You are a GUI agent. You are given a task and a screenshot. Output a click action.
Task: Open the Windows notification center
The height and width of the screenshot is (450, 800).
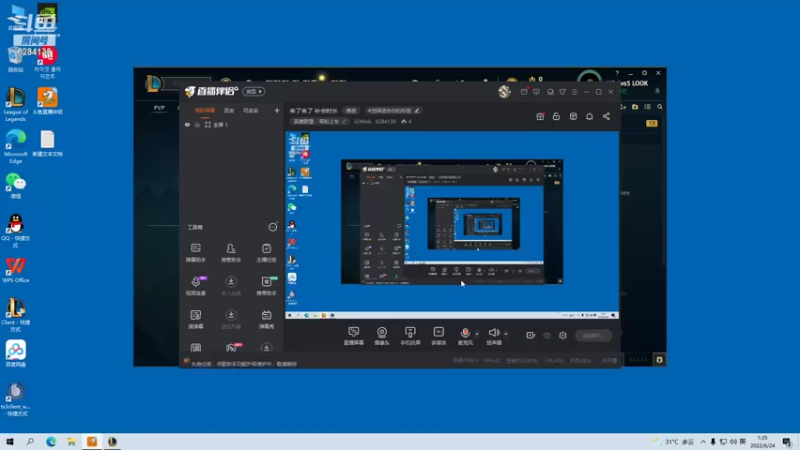[x=788, y=442]
